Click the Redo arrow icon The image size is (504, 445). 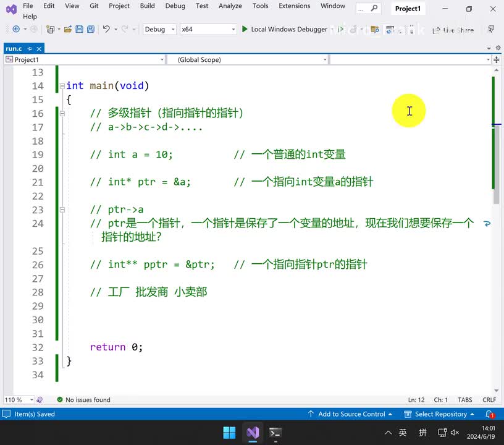125,29
